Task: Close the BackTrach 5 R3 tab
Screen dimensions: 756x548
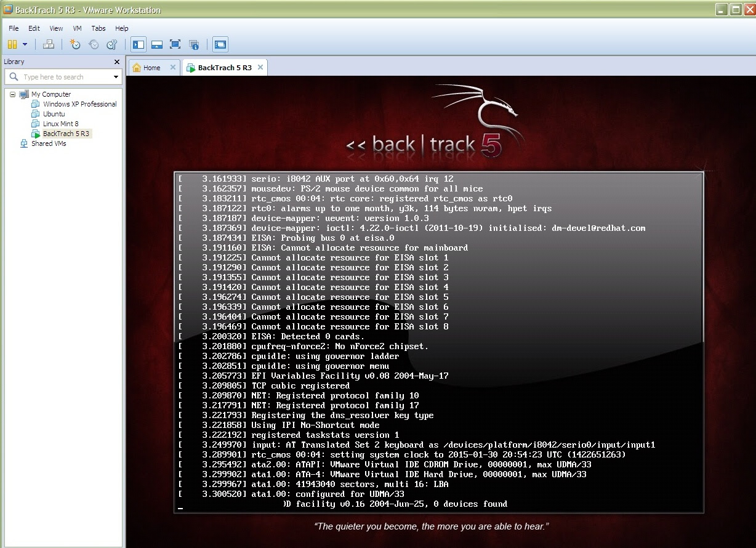Action: [x=260, y=67]
